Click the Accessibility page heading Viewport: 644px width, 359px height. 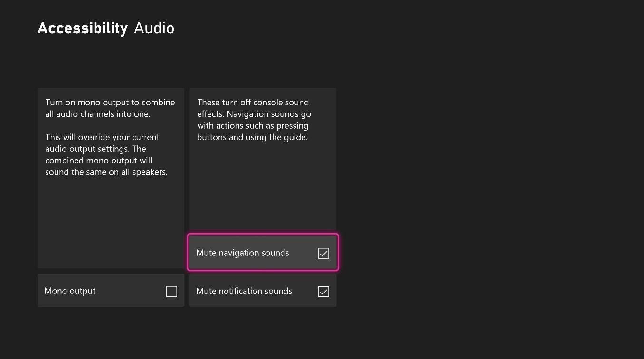pos(83,28)
